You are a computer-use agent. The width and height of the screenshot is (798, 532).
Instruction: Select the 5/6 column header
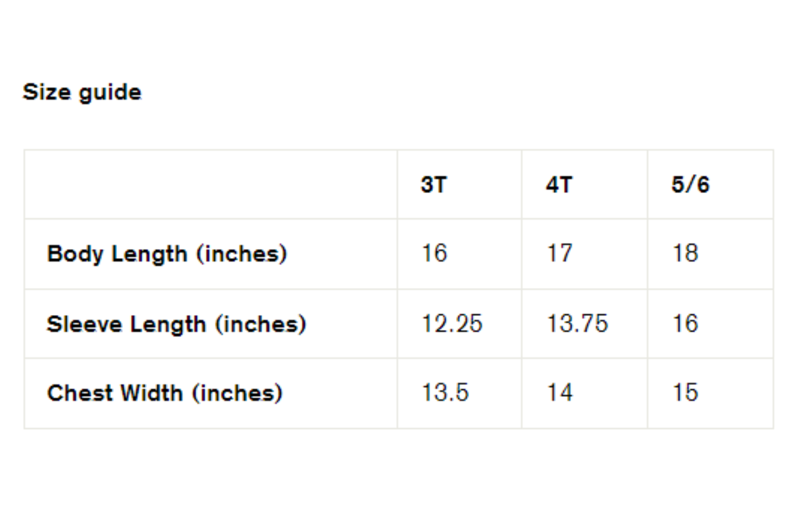tap(690, 185)
